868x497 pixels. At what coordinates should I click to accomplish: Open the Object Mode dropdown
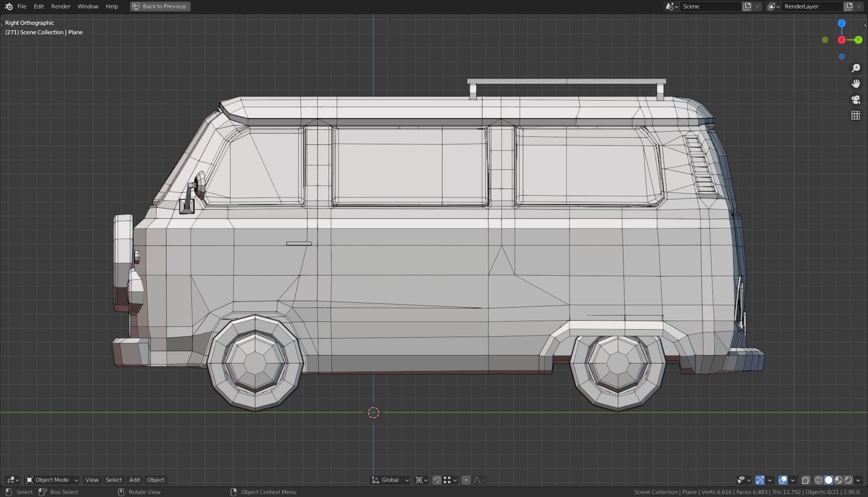pos(51,480)
